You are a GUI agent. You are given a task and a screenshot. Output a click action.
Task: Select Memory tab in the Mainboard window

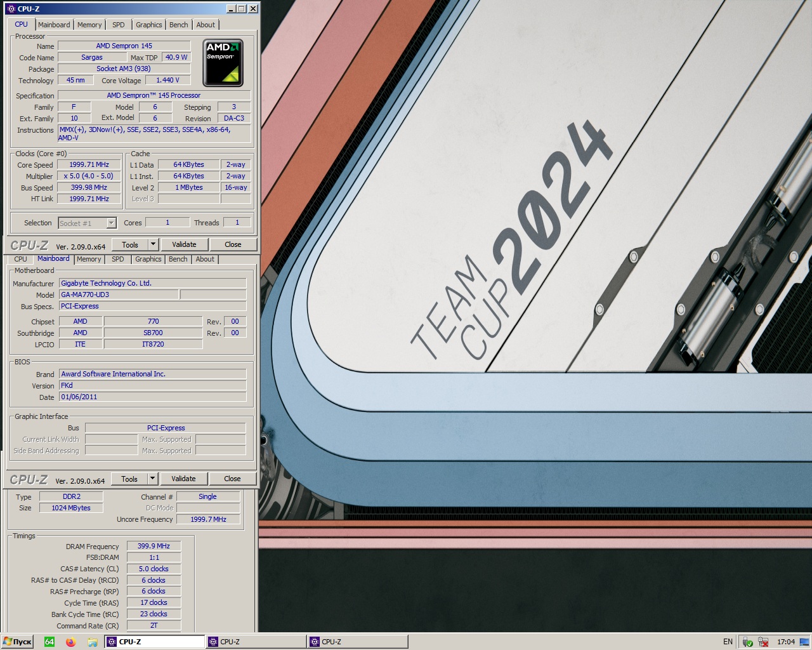pyautogui.click(x=89, y=259)
